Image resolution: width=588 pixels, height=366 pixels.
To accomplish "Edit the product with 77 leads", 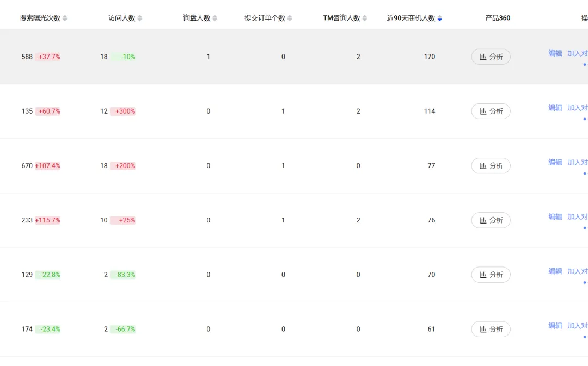I will (555, 162).
